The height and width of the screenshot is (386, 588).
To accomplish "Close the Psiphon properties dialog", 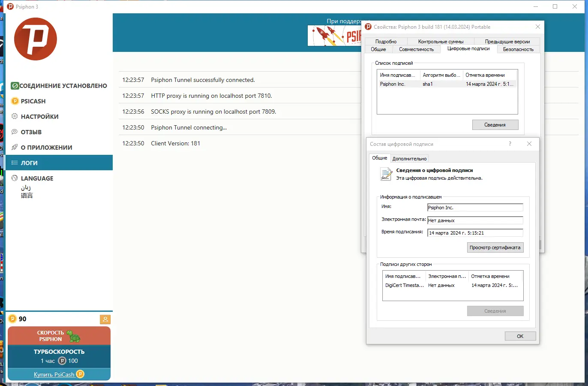I will 538,27.
